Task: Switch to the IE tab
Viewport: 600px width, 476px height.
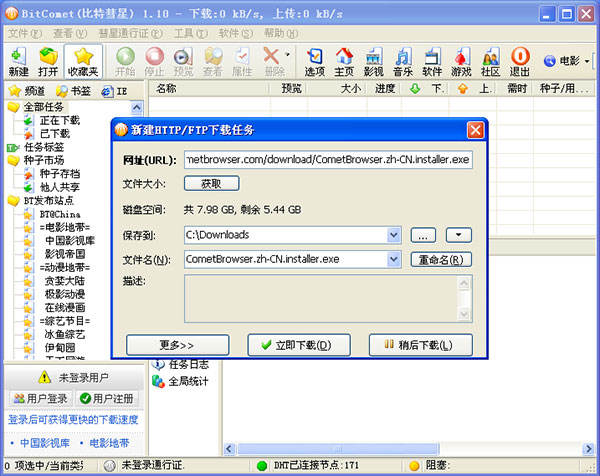Action: pos(114,91)
